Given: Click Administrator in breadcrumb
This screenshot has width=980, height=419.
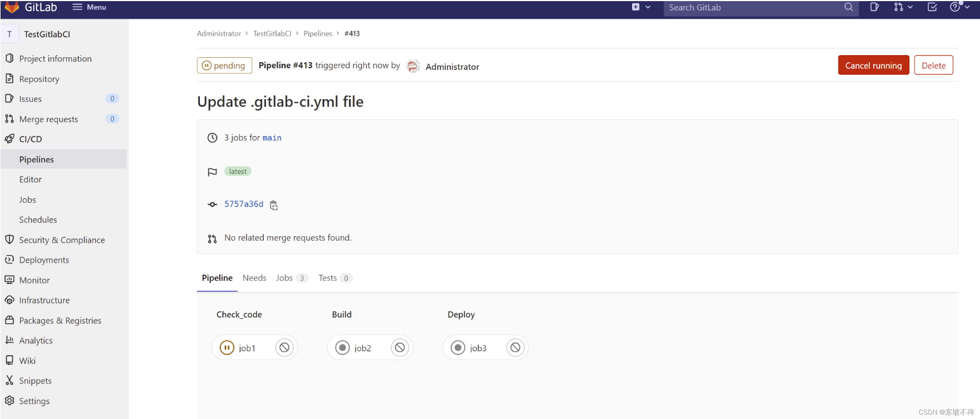Looking at the screenshot, I should 219,34.
